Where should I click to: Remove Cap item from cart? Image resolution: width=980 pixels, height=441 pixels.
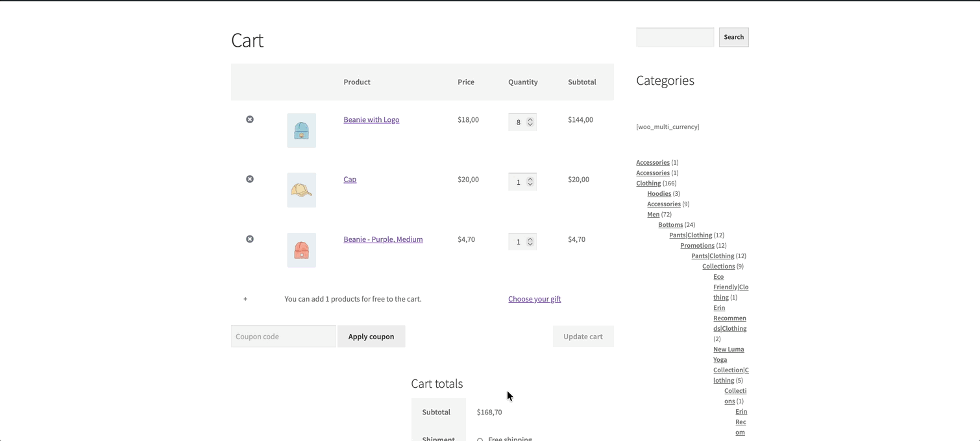point(250,179)
